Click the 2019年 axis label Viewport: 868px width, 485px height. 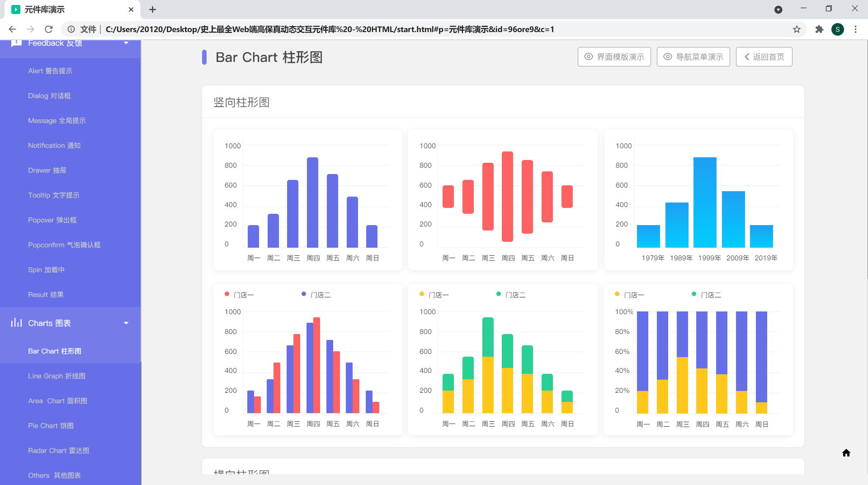[x=766, y=258]
